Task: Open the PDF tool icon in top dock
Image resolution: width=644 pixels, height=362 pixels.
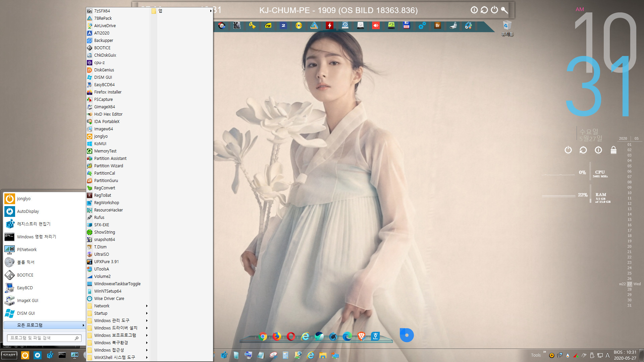Action: [x=268, y=25]
